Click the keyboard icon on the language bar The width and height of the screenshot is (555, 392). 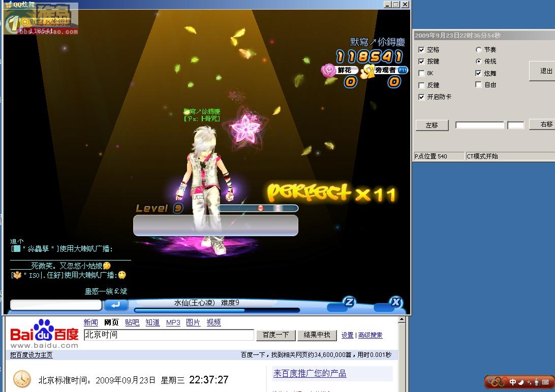(x=545, y=382)
